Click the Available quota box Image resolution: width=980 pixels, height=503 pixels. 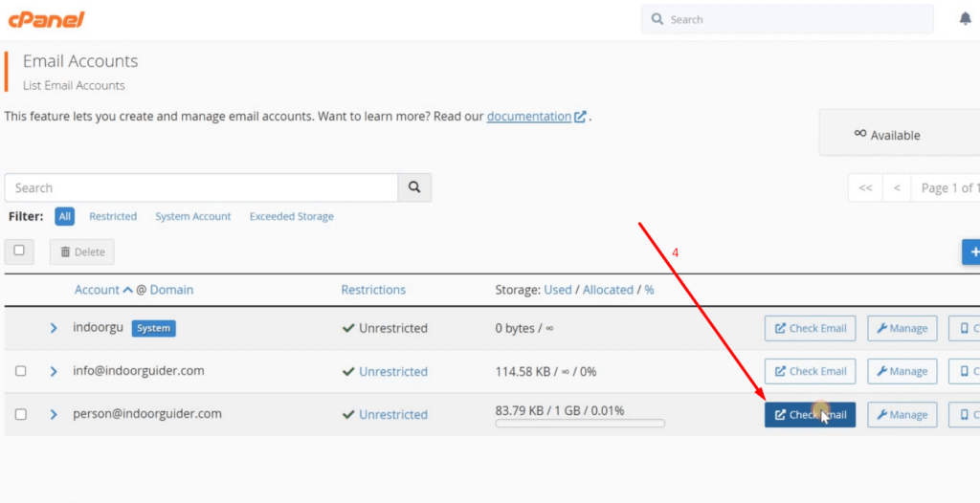(900, 133)
